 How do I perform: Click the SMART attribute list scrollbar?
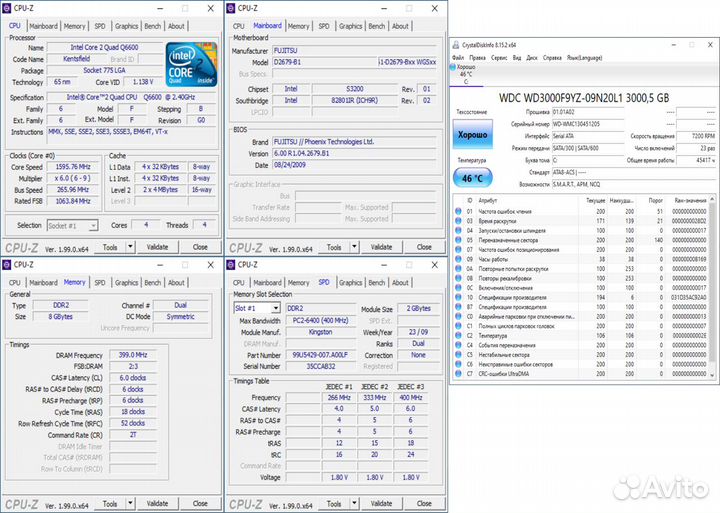pyautogui.click(x=712, y=288)
